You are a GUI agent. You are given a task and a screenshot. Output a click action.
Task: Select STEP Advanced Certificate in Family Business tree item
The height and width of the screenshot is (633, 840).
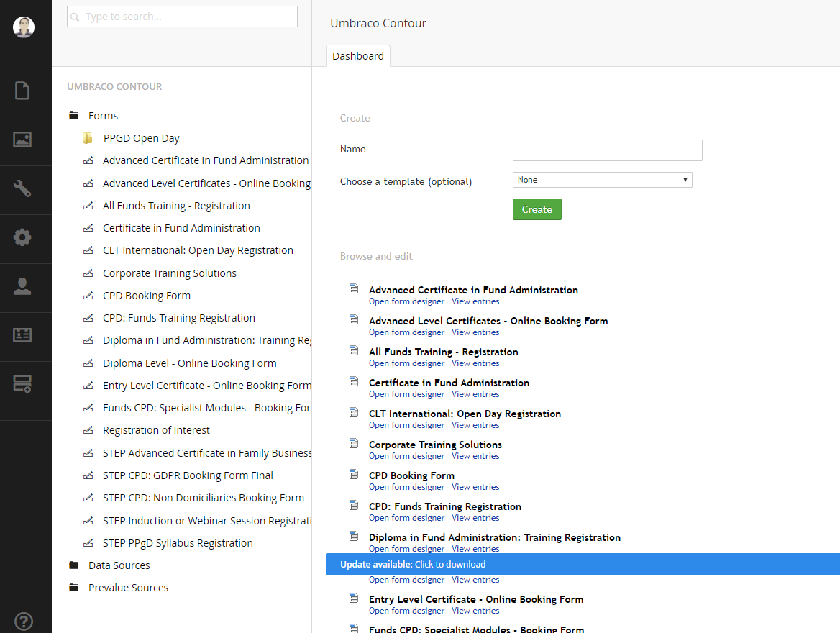(207, 453)
